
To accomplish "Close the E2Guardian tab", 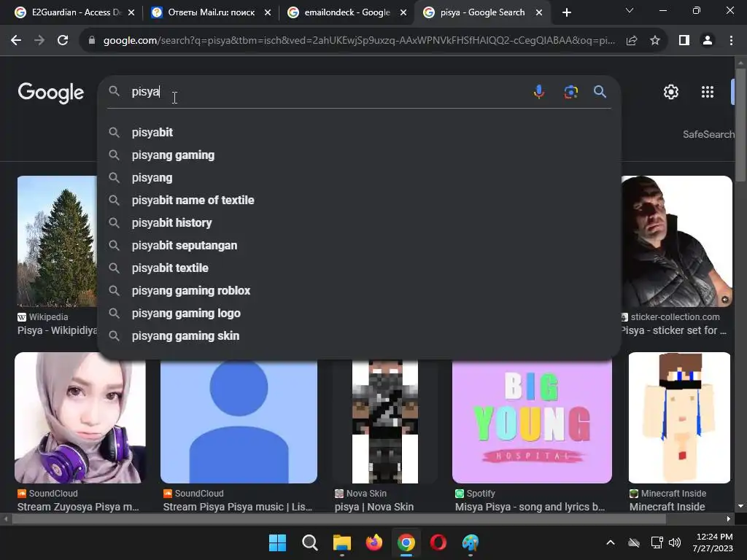I will [x=131, y=12].
